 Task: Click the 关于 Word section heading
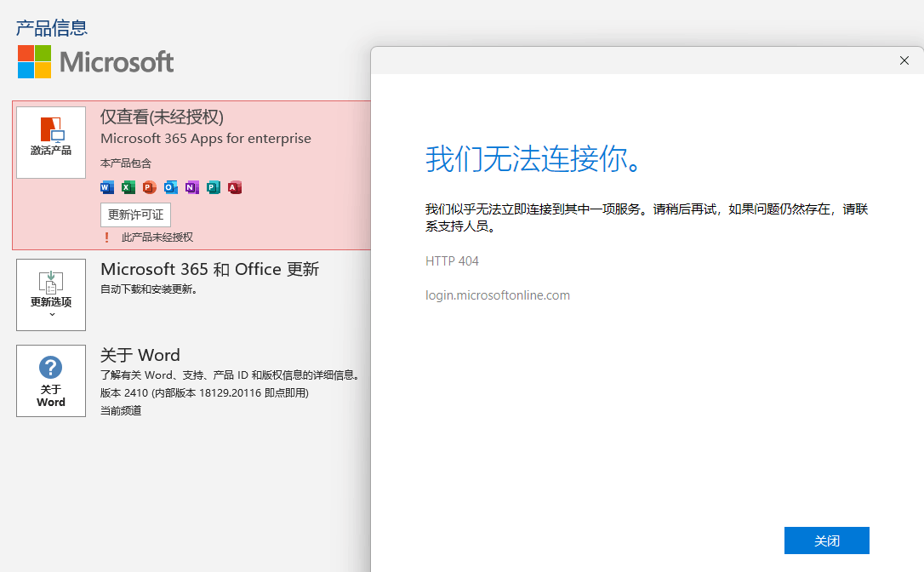[x=140, y=355]
